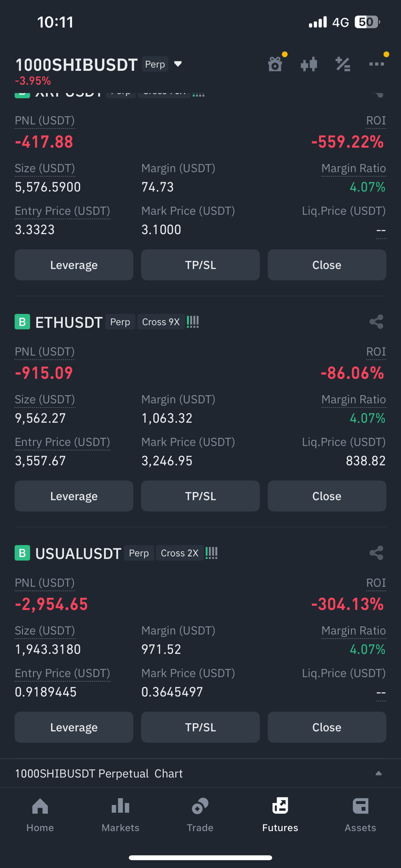Image resolution: width=401 pixels, height=868 pixels.
Task: Open ETHUSDT Cross 9X margin mode selector
Action: click(x=161, y=322)
